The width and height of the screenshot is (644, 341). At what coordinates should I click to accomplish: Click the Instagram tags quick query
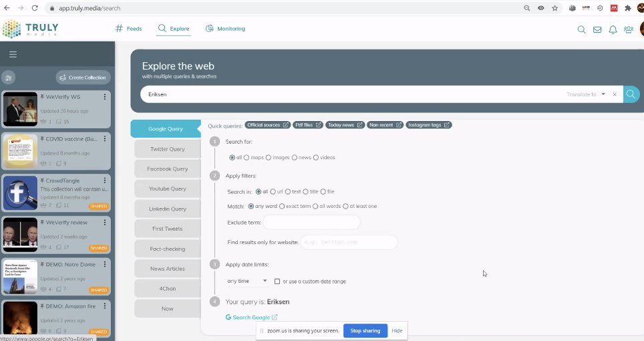click(x=429, y=125)
